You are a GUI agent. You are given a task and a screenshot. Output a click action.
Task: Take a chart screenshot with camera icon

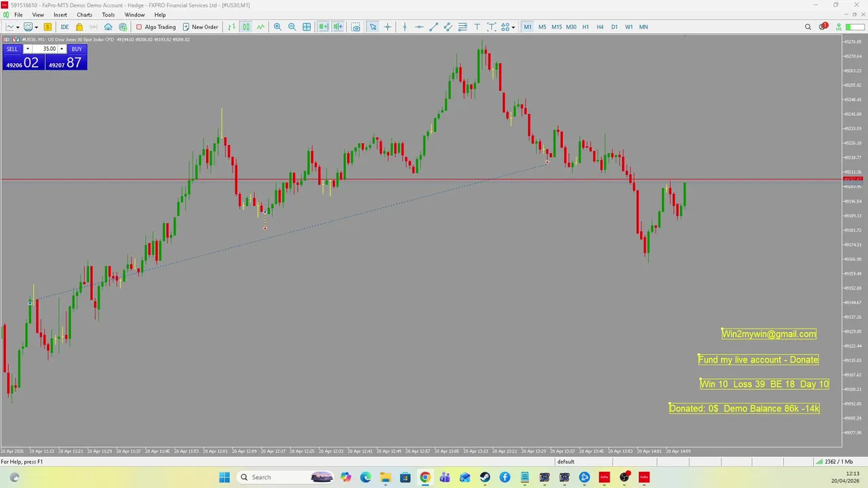355,27
